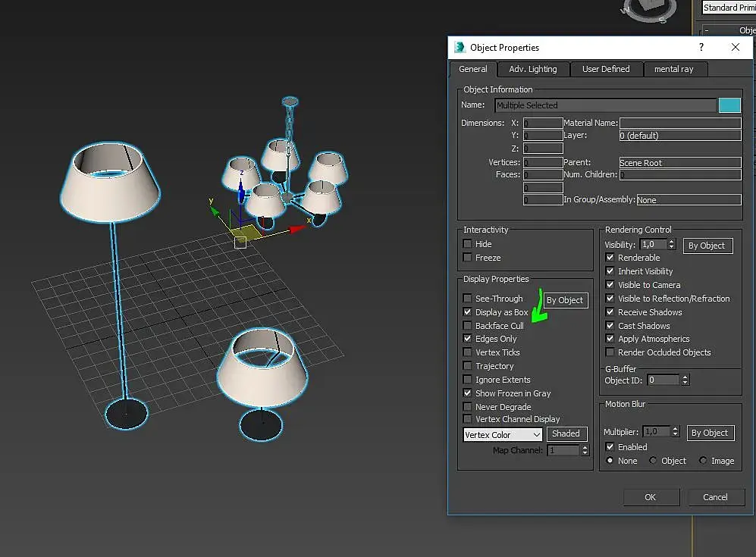Open the mental ray tab

[673, 69]
